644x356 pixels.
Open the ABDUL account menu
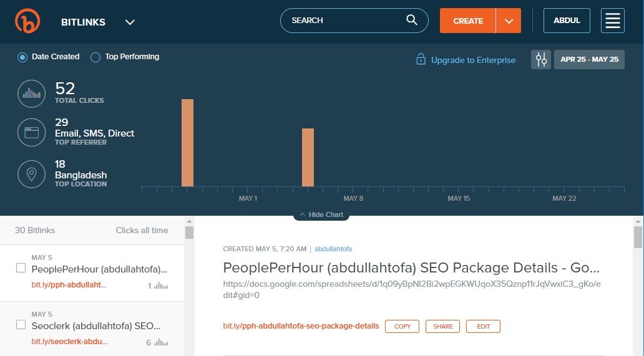tap(567, 21)
